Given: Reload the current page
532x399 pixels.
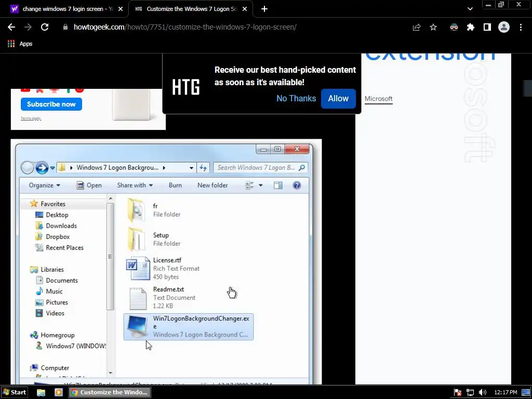Looking at the screenshot, I should click(45, 27).
